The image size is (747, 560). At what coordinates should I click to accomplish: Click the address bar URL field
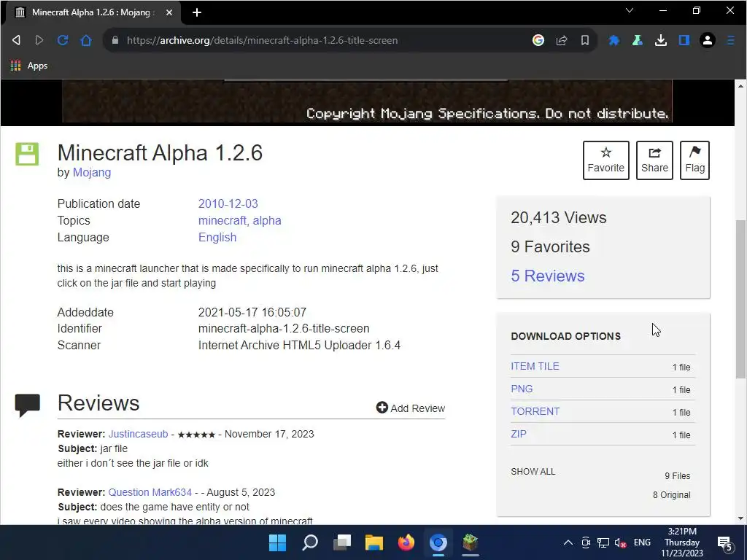320,41
